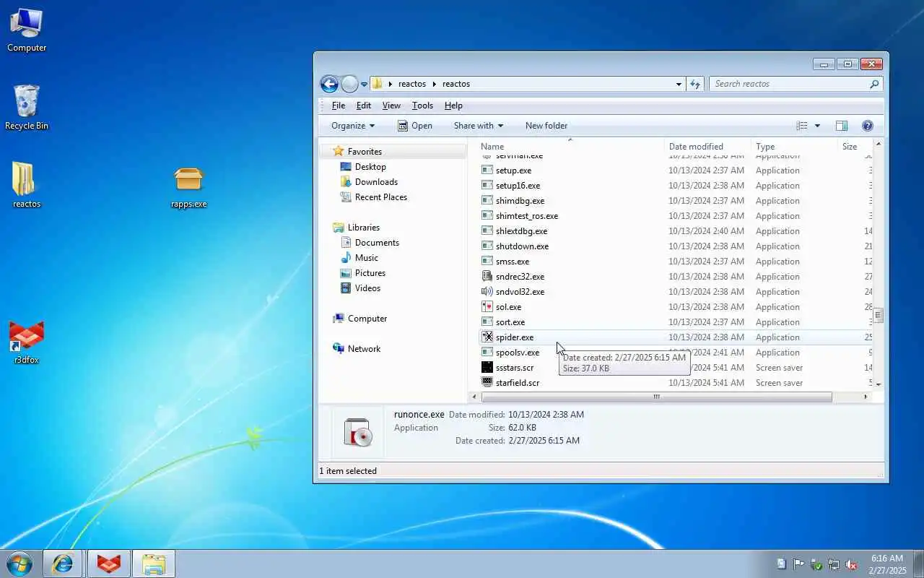Viewport: 924px width, 578px height.
Task: Open the Action Center flag icon
Action: click(798, 564)
